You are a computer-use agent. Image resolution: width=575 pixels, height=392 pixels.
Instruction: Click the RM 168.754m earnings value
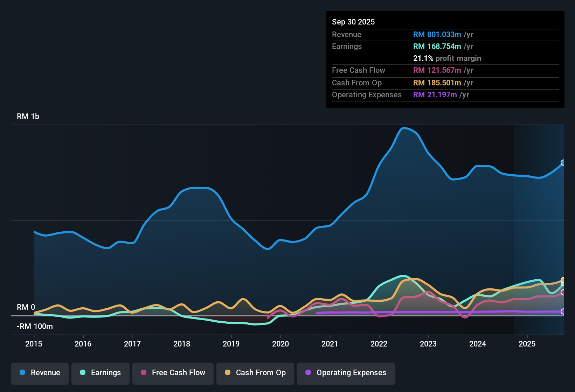pos(437,46)
